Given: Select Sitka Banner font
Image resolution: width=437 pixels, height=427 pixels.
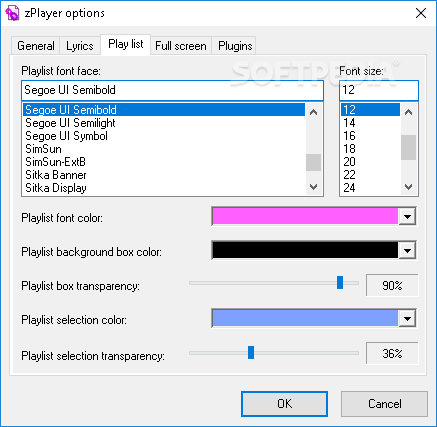Looking at the screenshot, I should pyautogui.click(x=164, y=175).
